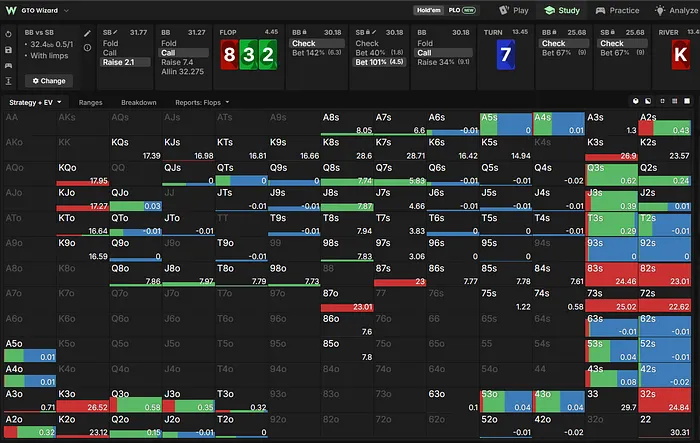Select the KQs hand cell

136,149
